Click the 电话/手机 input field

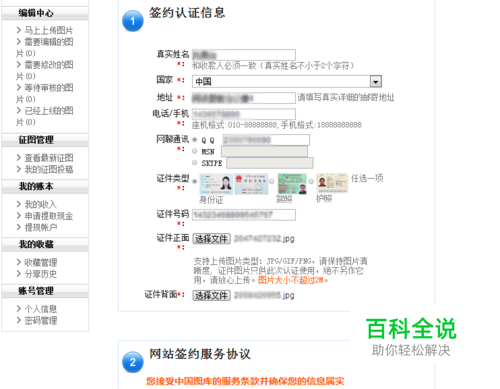(244, 114)
